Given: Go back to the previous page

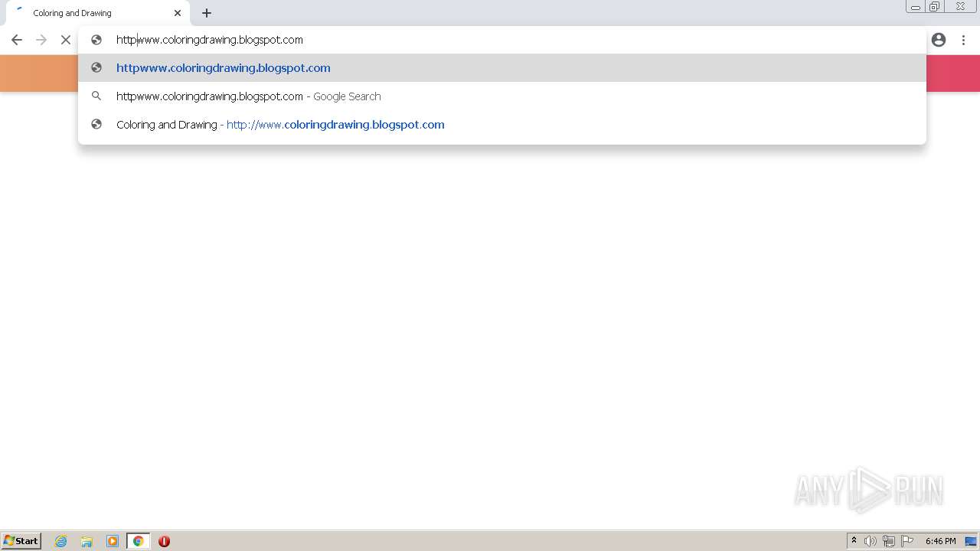Looking at the screenshot, I should click(17, 40).
